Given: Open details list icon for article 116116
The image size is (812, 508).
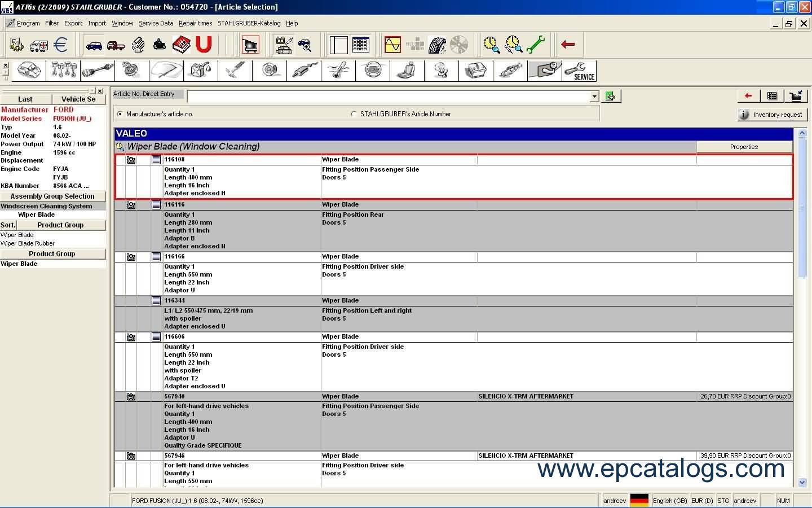Looking at the screenshot, I should [x=156, y=205].
